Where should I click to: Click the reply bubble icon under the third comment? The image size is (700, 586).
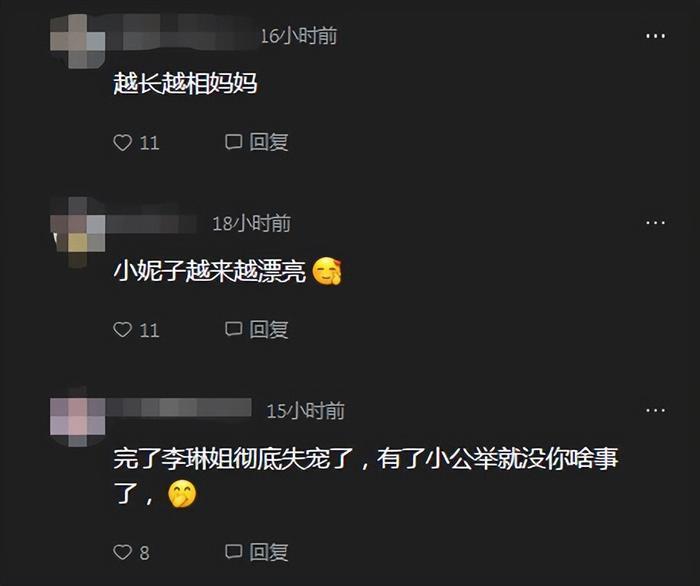tap(233, 552)
